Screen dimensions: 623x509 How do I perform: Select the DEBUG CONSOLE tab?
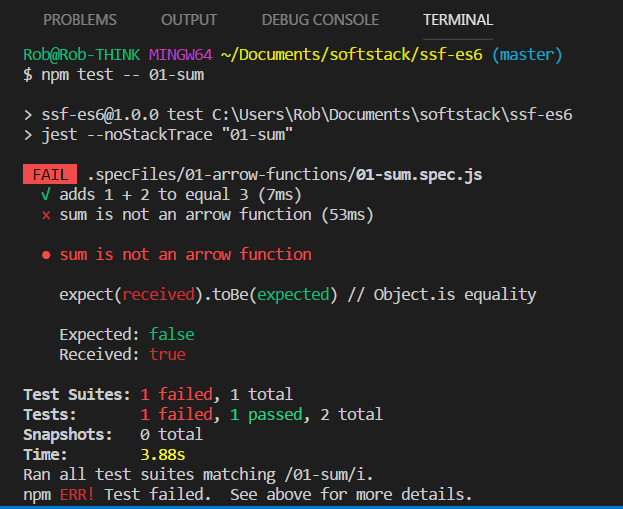coord(320,20)
